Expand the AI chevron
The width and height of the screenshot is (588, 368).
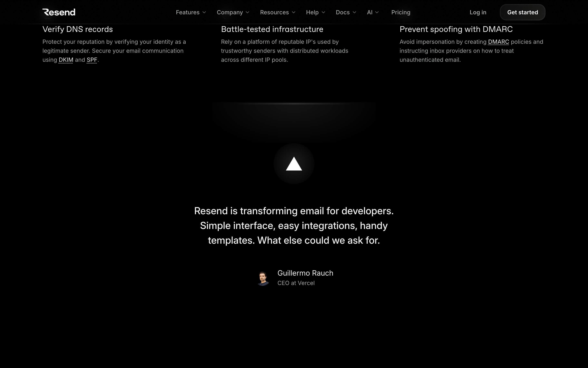(377, 12)
